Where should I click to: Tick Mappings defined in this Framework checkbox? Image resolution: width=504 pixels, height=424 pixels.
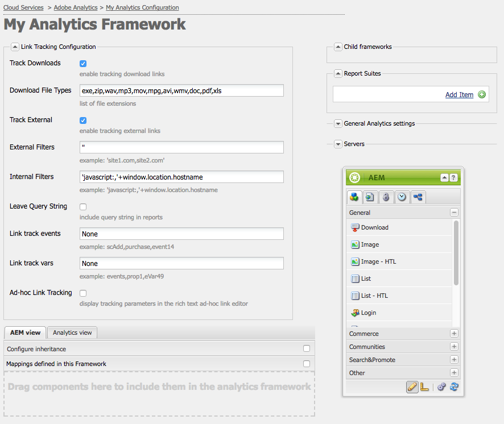click(x=307, y=364)
